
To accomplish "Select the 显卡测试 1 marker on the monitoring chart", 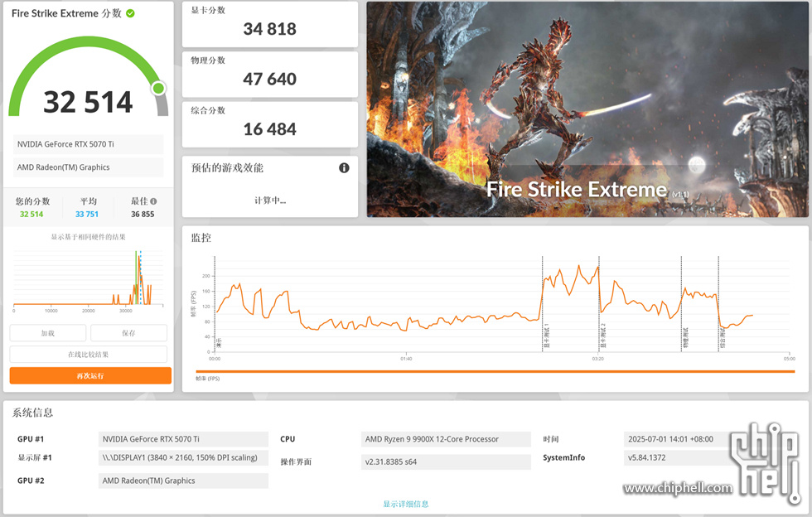I will [x=546, y=336].
